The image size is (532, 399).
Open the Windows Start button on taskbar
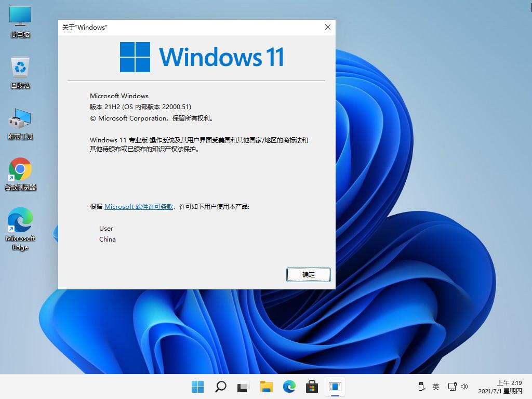pyautogui.click(x=197, y=387)
